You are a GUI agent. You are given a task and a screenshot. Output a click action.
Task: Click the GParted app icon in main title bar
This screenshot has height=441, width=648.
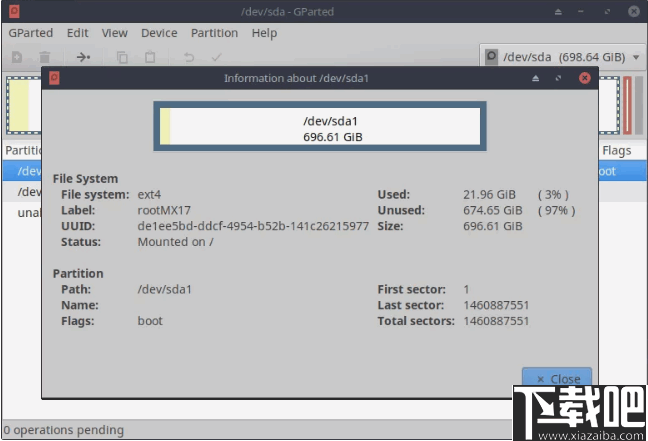[x=14, y=11]
